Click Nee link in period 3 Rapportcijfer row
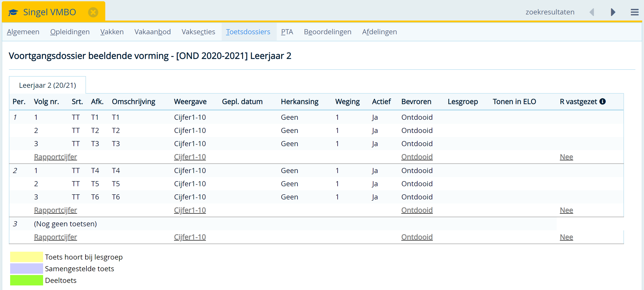This screenshot has width=644, height=290. point(566,237)
